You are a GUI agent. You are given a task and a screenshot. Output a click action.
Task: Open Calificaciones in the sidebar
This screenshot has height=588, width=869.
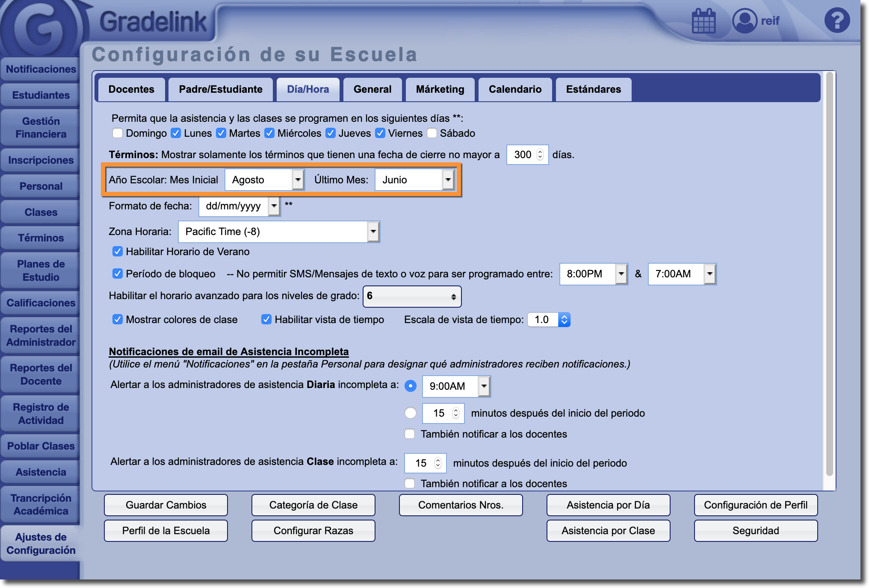[41, 303]
